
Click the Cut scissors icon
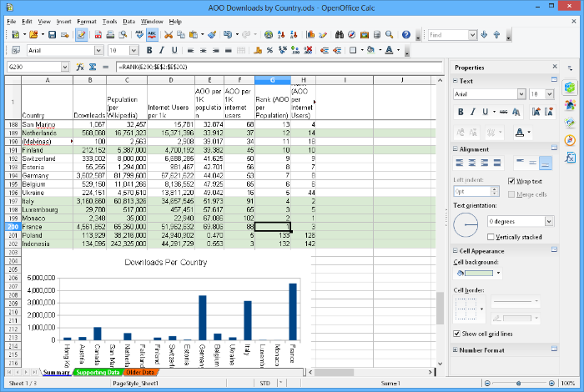pos(169,35)
